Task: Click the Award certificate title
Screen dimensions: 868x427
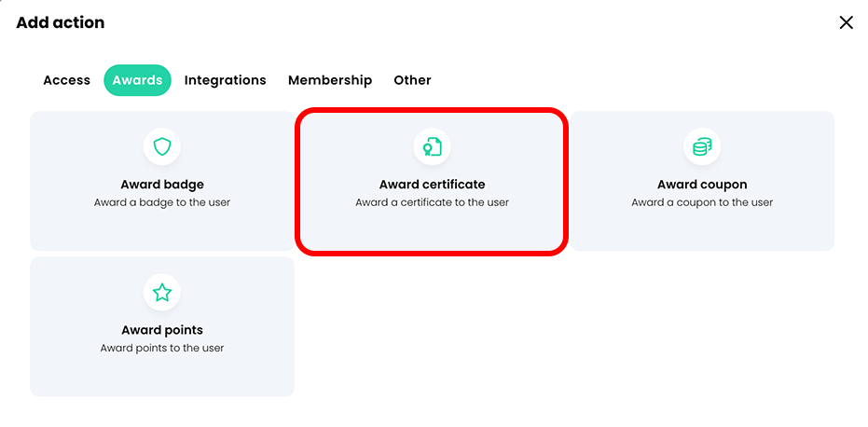Action: click(432, 185)
